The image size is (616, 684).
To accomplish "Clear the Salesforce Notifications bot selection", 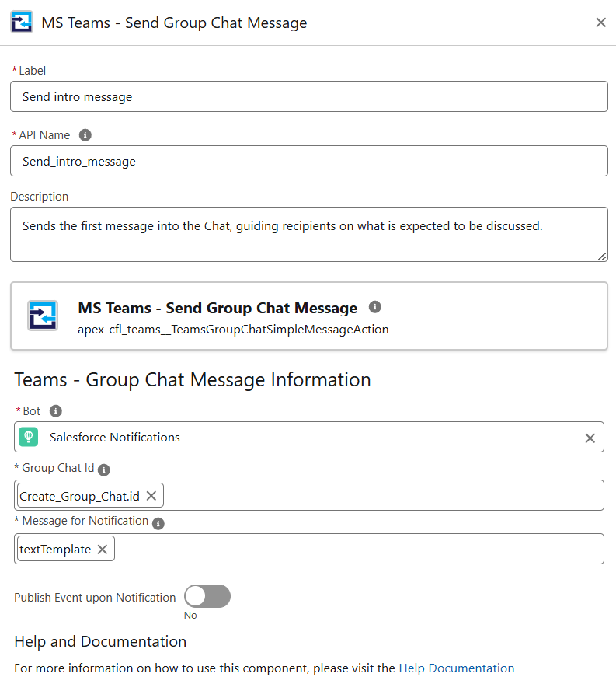I will click(590, 438).
